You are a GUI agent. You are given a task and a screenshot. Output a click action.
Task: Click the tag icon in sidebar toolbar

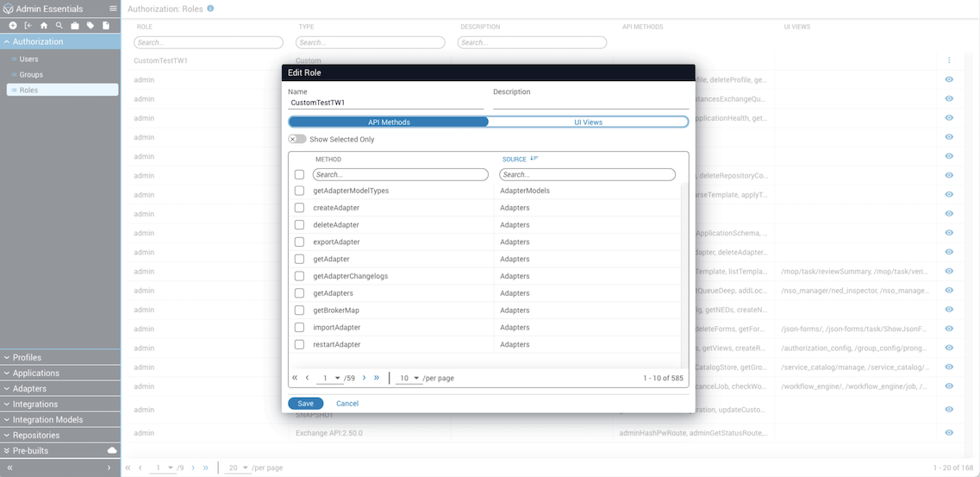[x=91, y=26]
